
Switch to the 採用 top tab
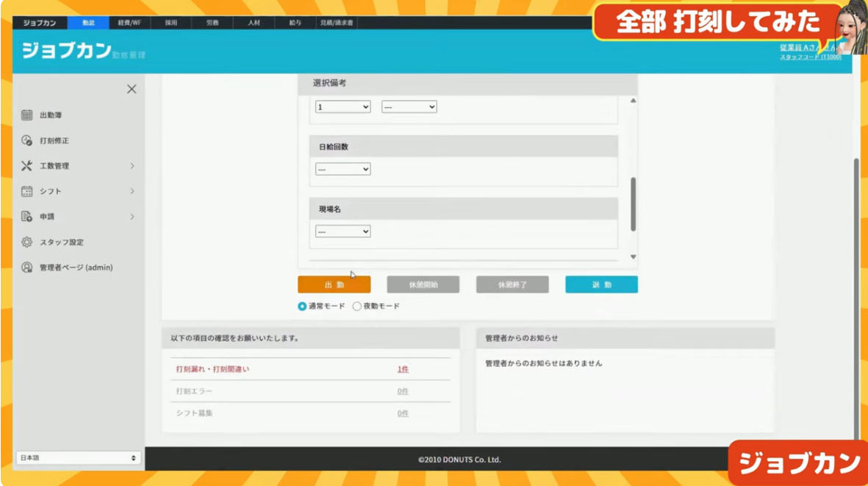pos(171,23)
